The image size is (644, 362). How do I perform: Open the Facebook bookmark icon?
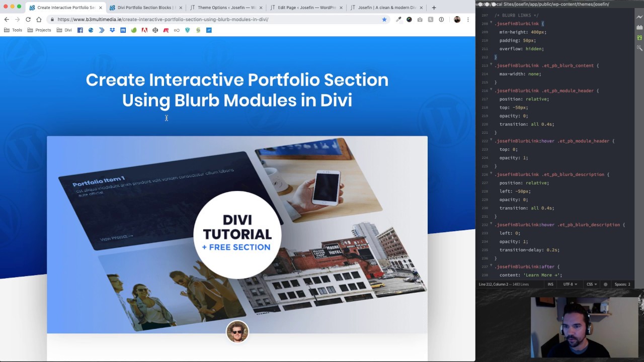coord(80,30)
